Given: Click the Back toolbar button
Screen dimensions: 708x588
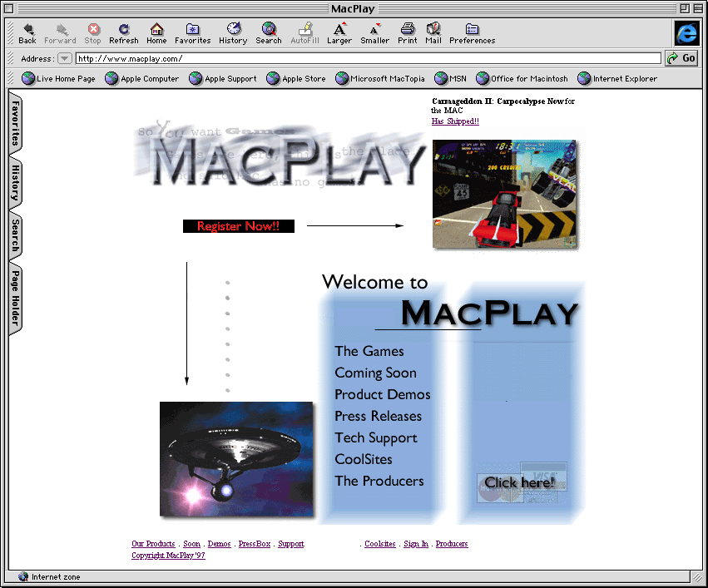Looking at the screenshot, I should [27, 34].
